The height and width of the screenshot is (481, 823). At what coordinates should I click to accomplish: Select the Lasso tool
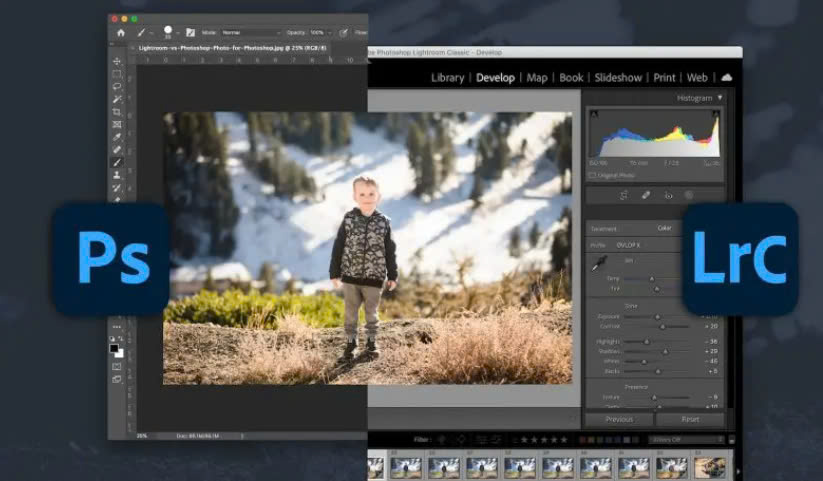click(x=117, y=87)
